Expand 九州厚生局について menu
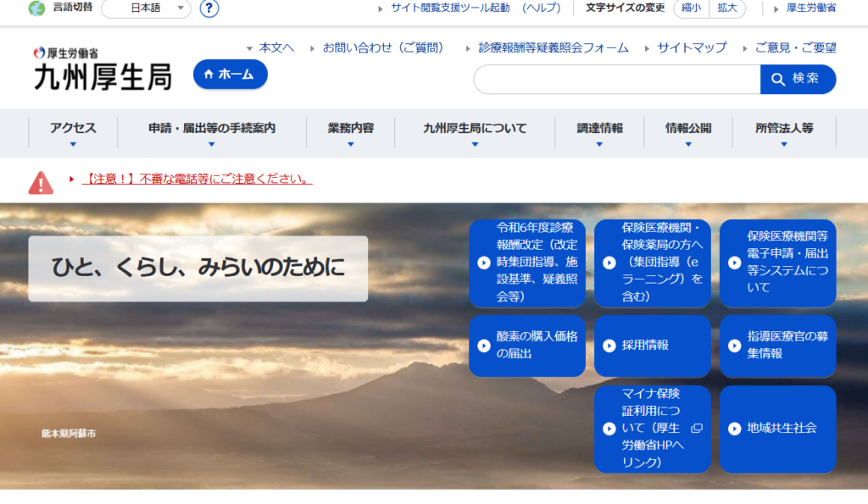This screenshot has height=504, width=868. pos(475,133)
